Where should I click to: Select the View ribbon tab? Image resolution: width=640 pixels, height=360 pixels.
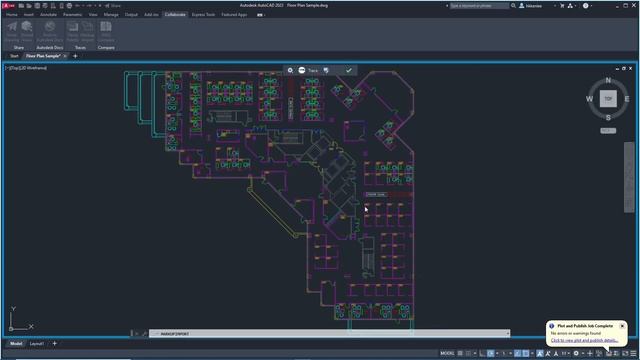click(x=93, y=15)
